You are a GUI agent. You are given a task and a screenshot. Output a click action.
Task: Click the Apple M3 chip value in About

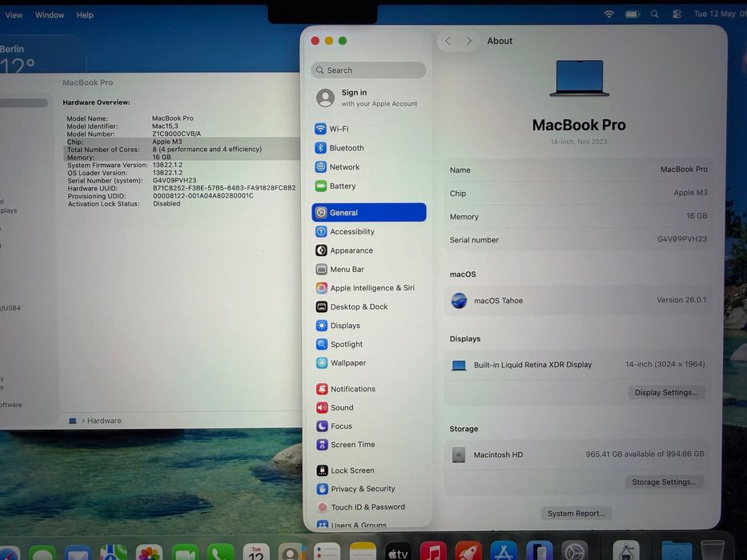pyautogui.click(x=690, y=192)
